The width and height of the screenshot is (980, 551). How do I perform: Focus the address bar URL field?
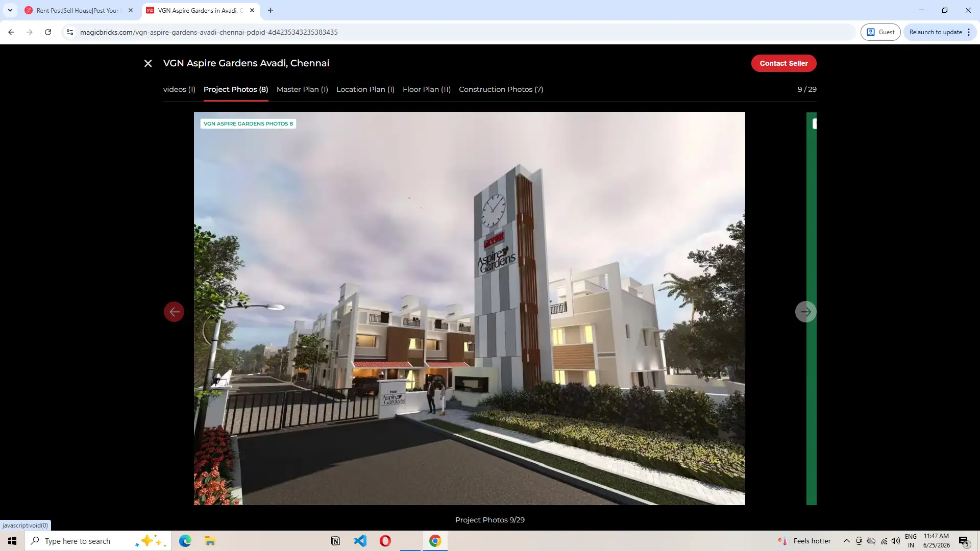pos(459,32)
